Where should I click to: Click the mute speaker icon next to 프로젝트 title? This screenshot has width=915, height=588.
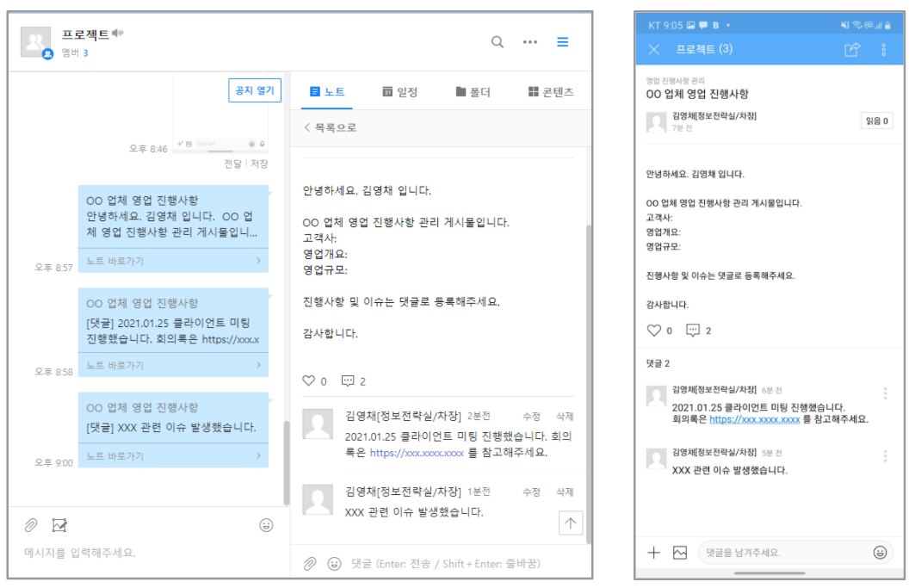[117, 33]
